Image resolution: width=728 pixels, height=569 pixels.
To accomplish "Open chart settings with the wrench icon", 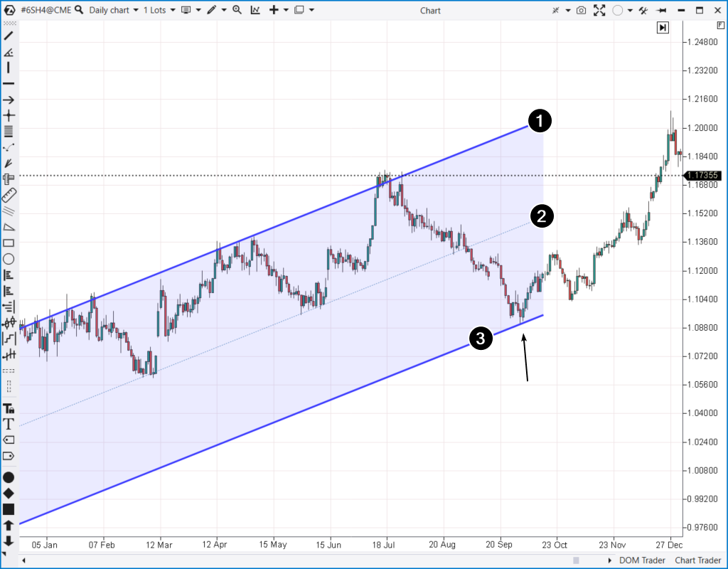I will coord(643,10).
